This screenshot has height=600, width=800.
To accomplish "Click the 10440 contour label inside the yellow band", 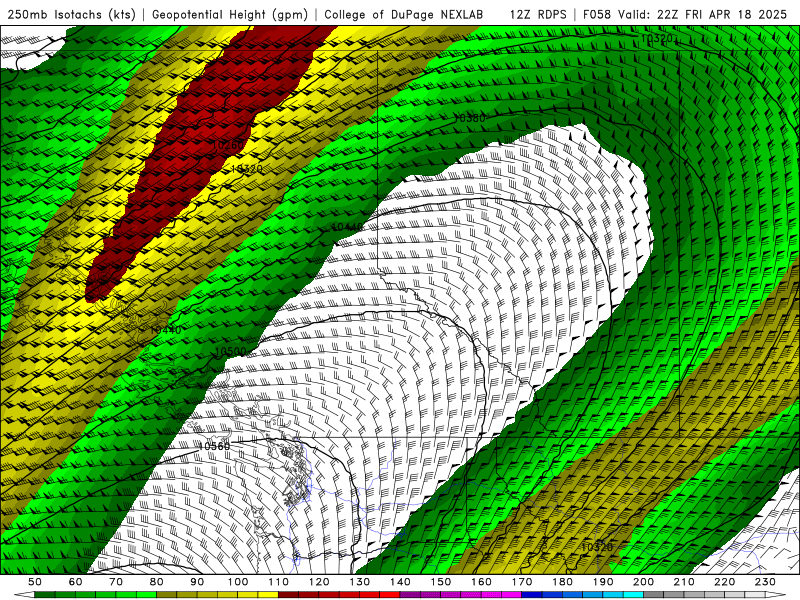I will (165, 330).
